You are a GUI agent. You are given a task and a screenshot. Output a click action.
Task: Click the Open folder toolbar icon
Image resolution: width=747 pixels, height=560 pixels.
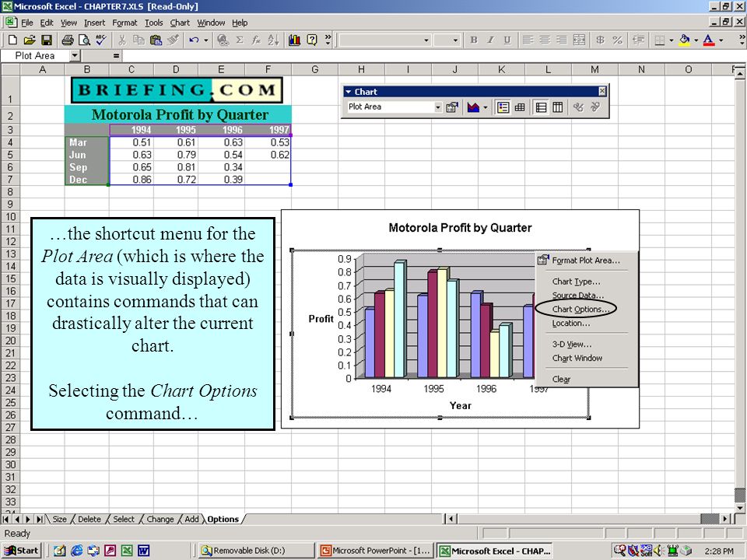point(30,40)
